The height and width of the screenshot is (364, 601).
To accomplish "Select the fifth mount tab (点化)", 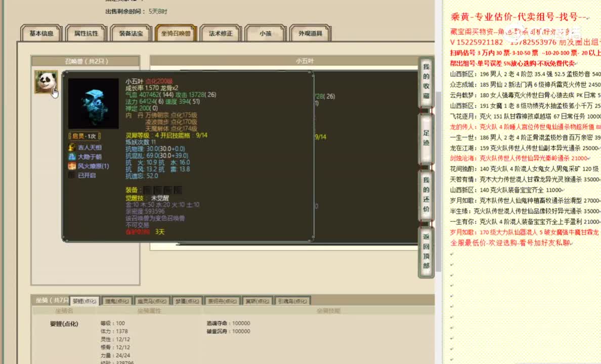I will pos(222,301).
